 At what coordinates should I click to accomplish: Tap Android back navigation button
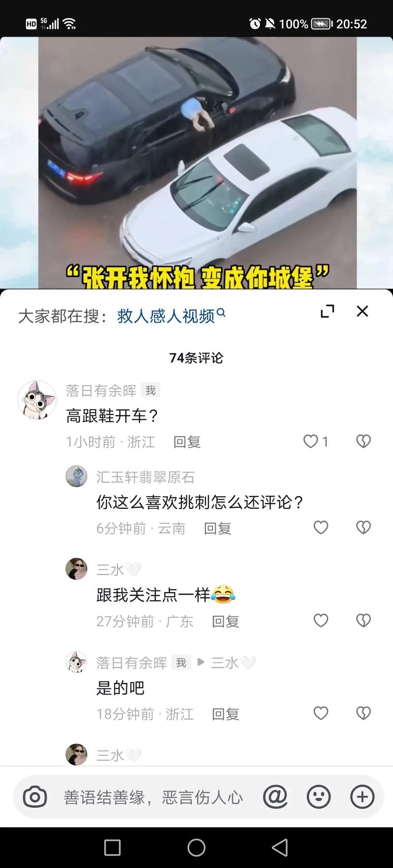pos(280,847)
